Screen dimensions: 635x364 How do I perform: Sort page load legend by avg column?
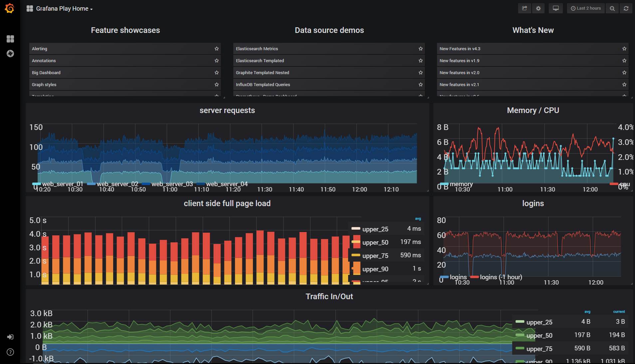click(x=418, y=219)
